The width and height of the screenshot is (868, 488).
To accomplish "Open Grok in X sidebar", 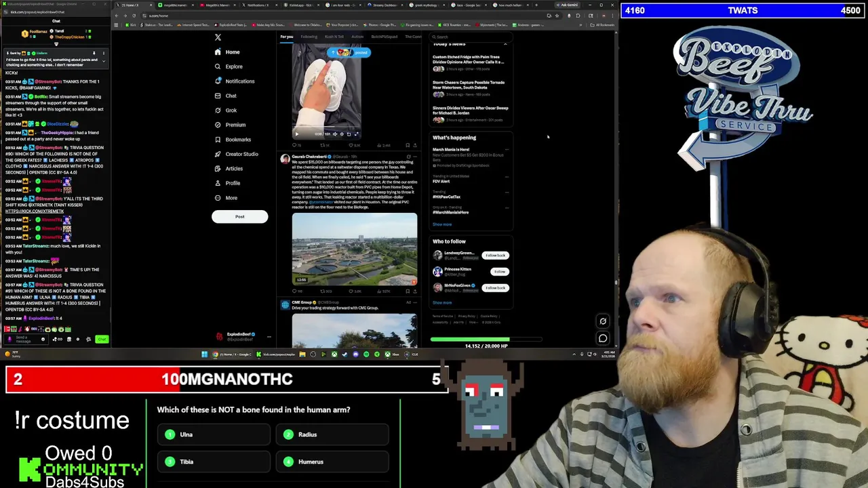I will click(225, 110).
